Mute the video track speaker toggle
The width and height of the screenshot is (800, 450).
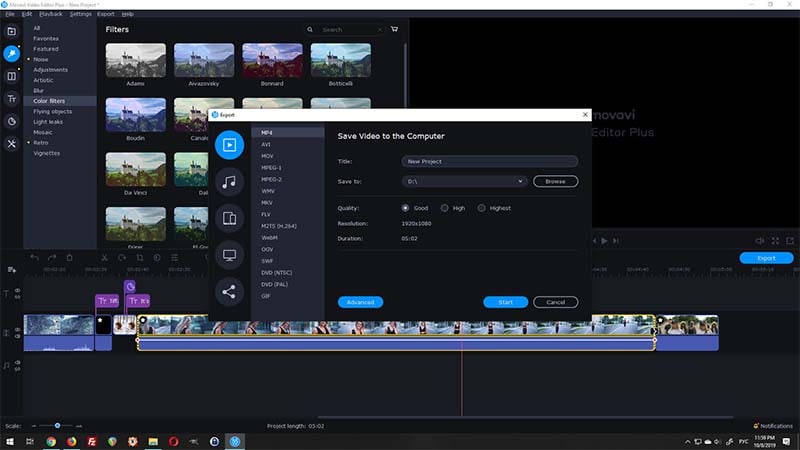[x=17, y=336]
